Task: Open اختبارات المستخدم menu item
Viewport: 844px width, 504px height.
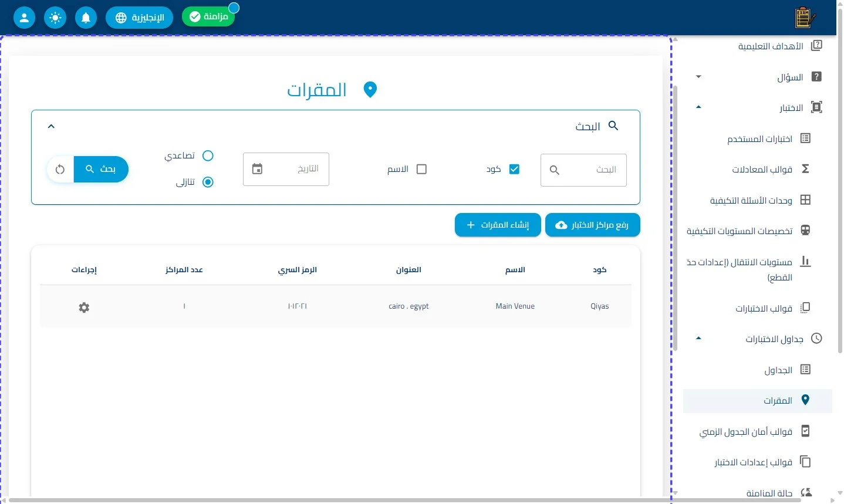Action: point(758,138)
